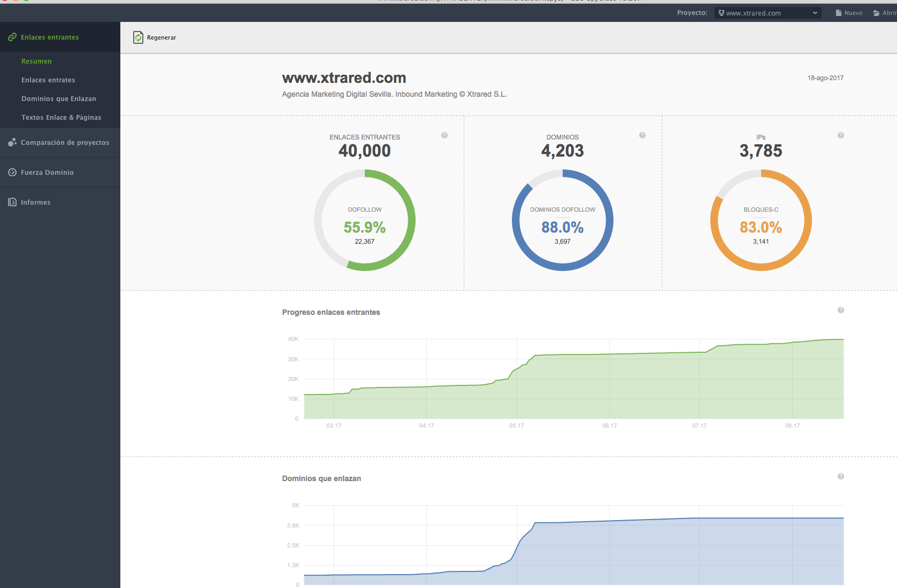Open Enlaces entrates submenu item
Screen dimensions: 897x588
click(48, 80)
